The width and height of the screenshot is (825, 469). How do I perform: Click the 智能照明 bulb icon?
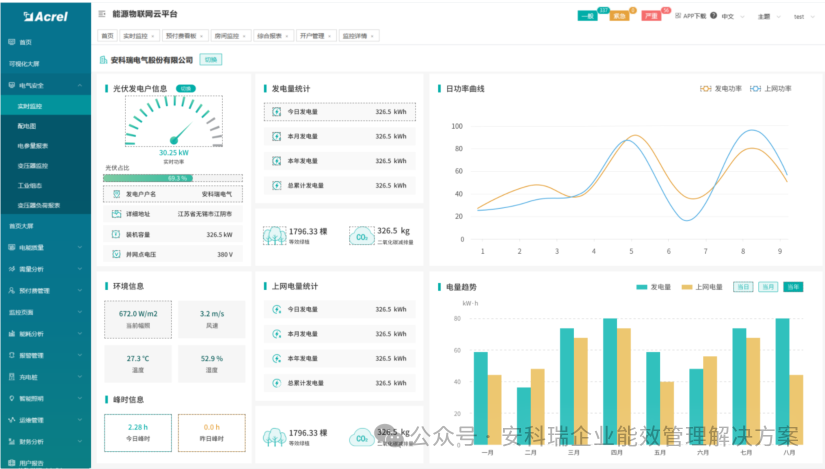12,398
